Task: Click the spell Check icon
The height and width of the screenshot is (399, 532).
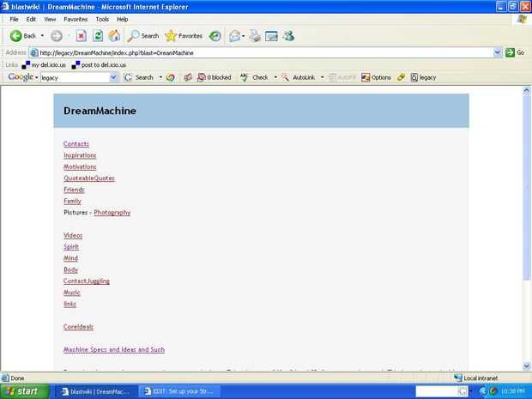Action: [255, 78]
